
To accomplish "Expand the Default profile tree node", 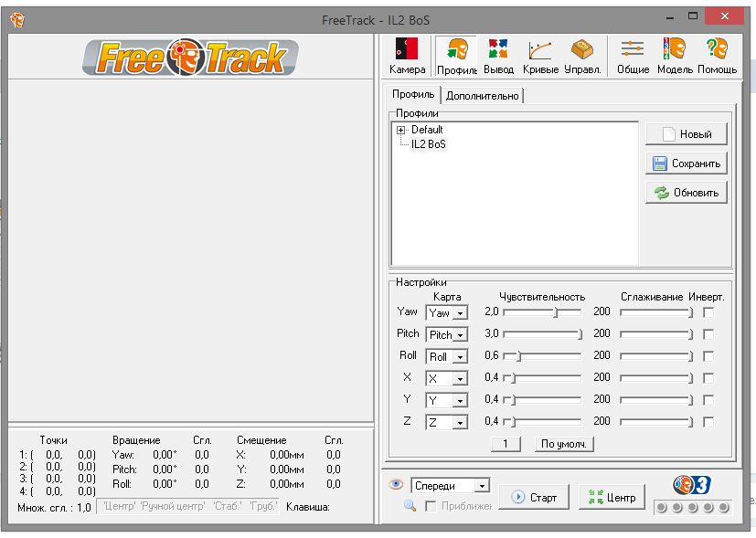I will 400,130.
